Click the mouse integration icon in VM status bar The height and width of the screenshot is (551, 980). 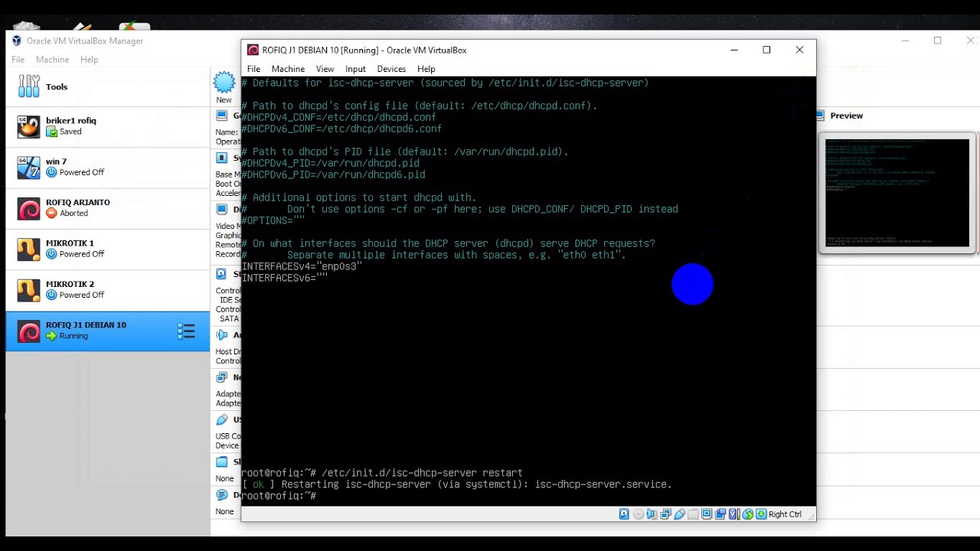748,514
